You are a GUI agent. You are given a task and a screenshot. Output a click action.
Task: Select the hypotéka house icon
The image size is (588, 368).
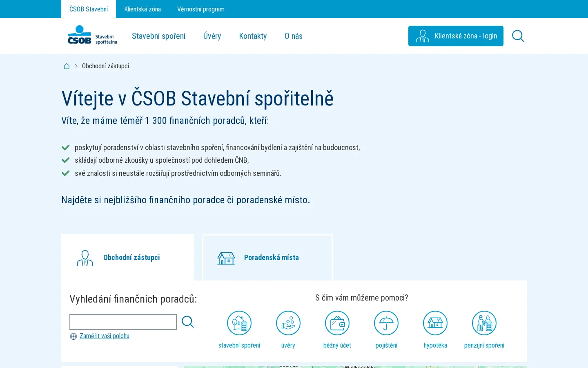pyautogui.click(x=435, y=323)
